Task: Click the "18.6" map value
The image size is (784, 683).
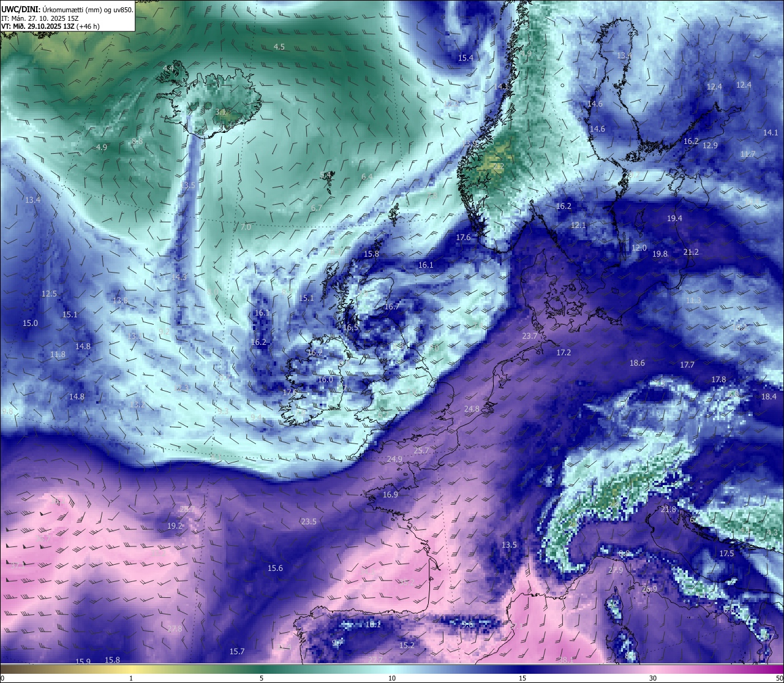Action: click(637, 363)
